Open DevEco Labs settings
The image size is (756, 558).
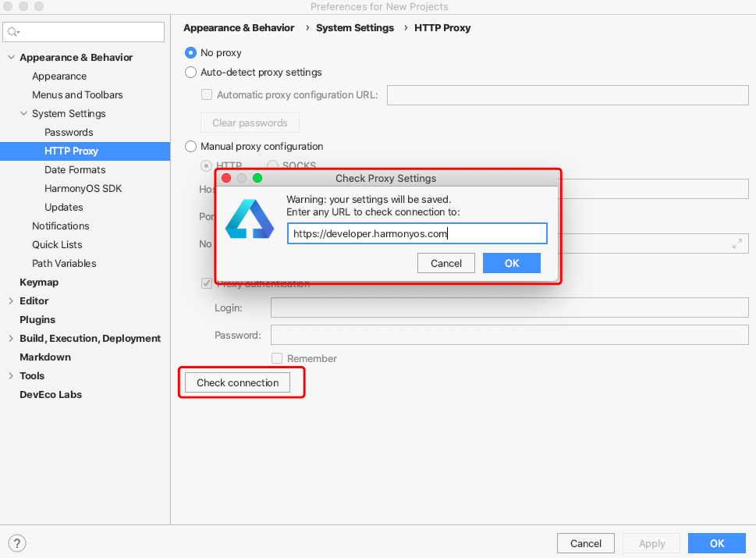[51, 395]
